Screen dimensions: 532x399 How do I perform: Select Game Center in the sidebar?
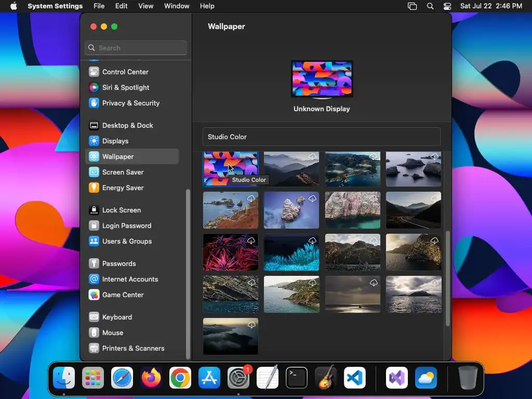tap(132, 295)
